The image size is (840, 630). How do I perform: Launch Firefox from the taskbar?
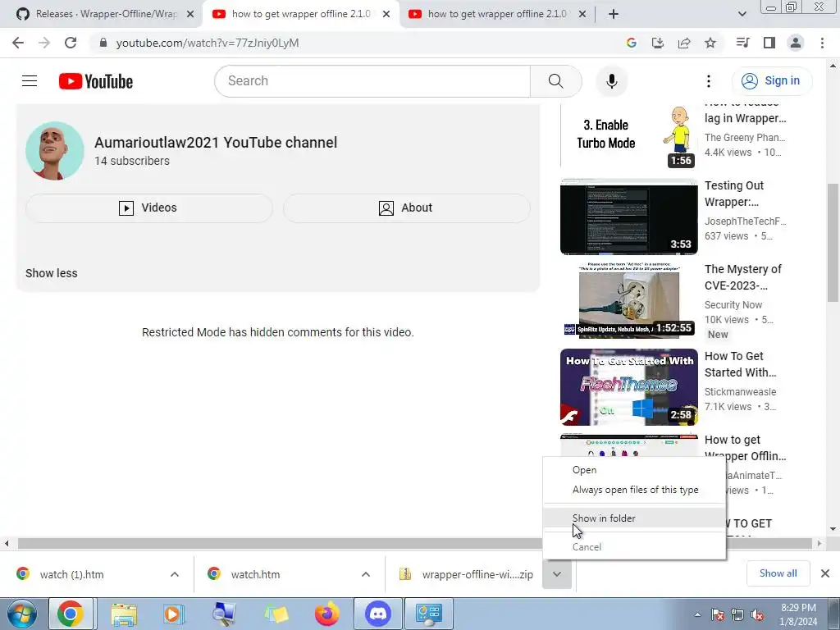pyautogui.click(x=326, y=614)
